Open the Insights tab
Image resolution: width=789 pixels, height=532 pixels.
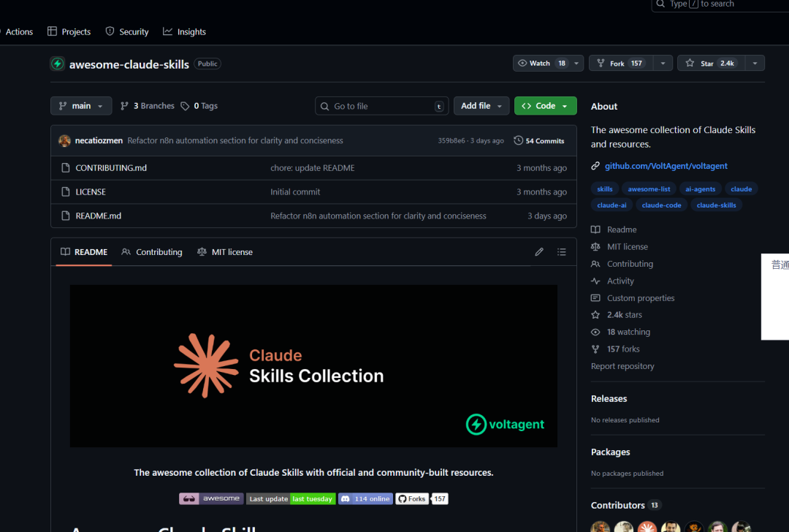click(184, 31)
